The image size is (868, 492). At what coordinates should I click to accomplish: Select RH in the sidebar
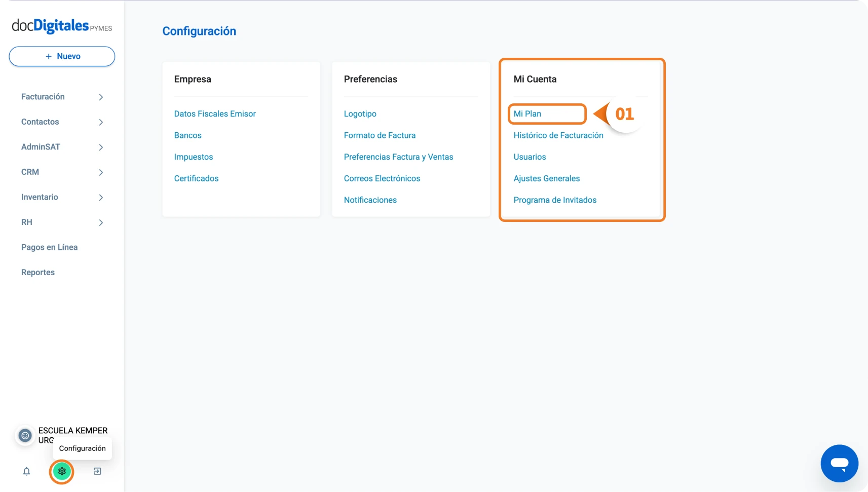[x=27, y=222]
